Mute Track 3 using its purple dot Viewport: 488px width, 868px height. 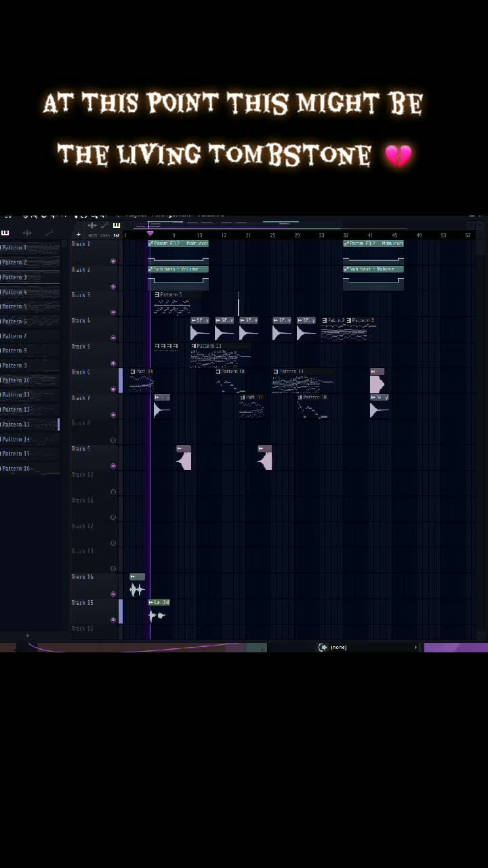pyautogui.click(x=113, y=312)
